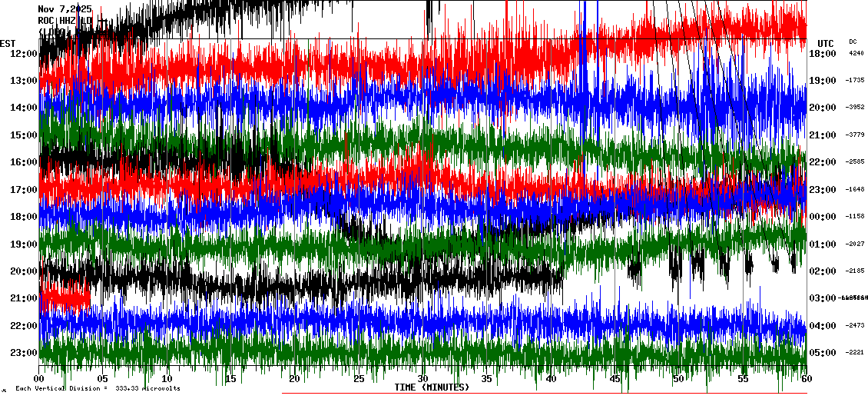The width and height of the screenshot is (868, 399).
Task: Click the 45 minute axis tick label
Action: (x=614, y=379)
